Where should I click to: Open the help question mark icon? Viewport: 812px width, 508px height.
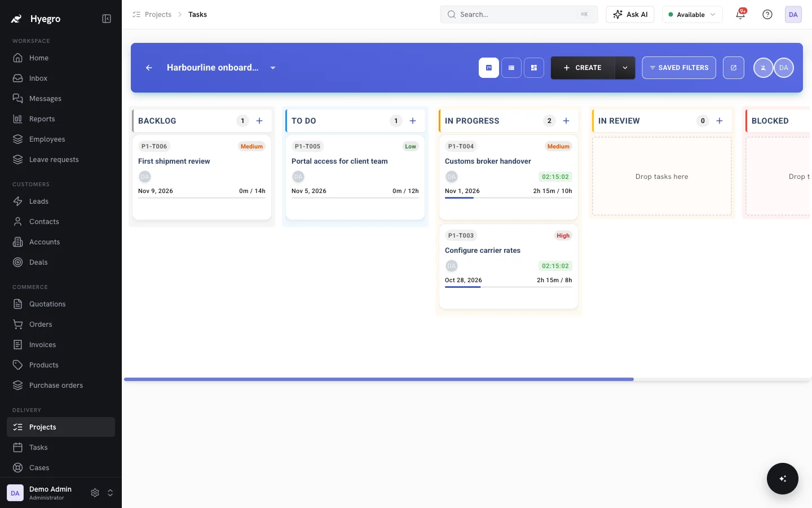pyautogui.click(x=767, y=15)
